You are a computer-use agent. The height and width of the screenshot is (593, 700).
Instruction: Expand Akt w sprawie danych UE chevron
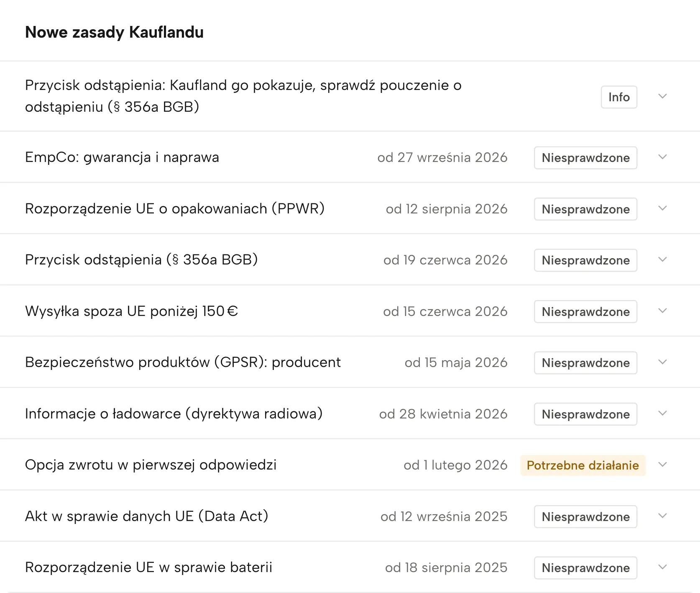pos(662,516)
